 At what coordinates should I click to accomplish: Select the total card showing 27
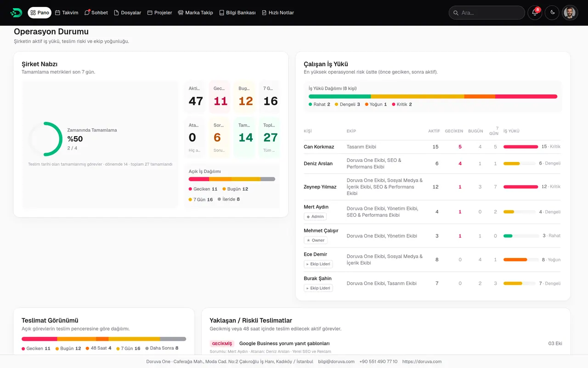pos(270,138)
